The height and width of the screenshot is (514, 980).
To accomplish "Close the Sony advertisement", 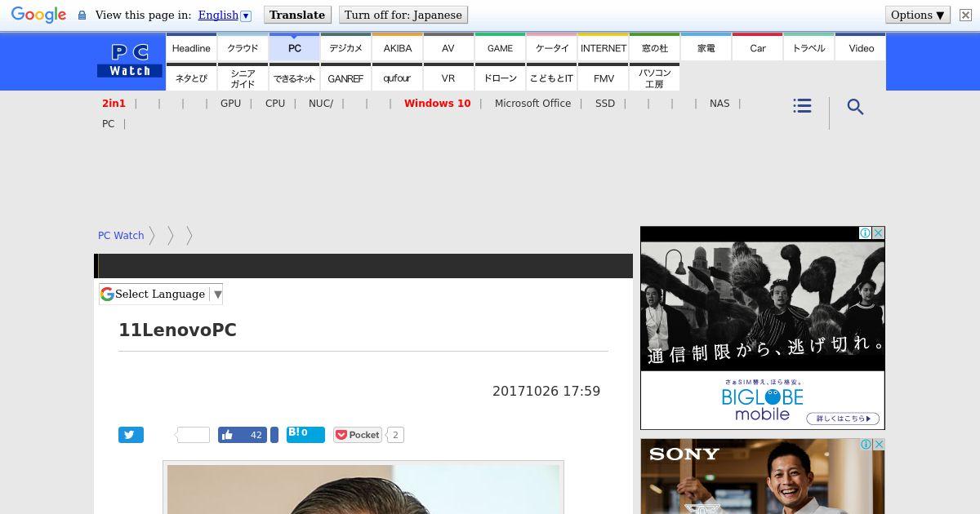I will 878,445.
